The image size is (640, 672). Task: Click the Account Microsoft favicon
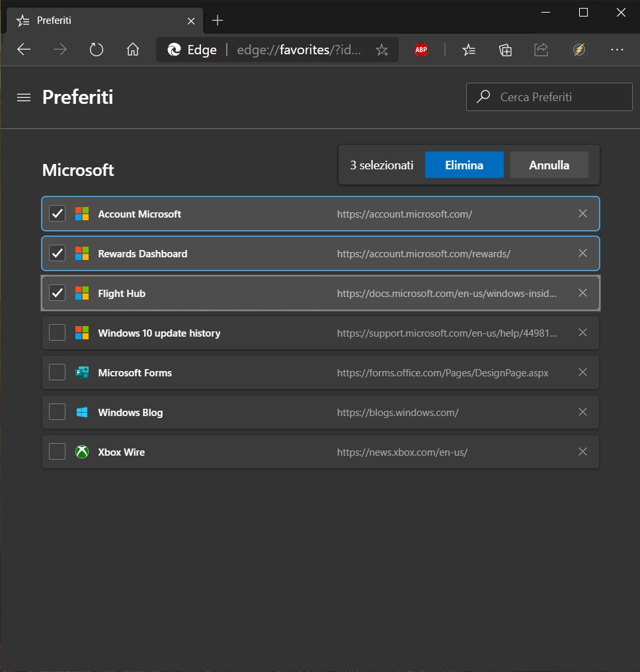click(82, 214)
